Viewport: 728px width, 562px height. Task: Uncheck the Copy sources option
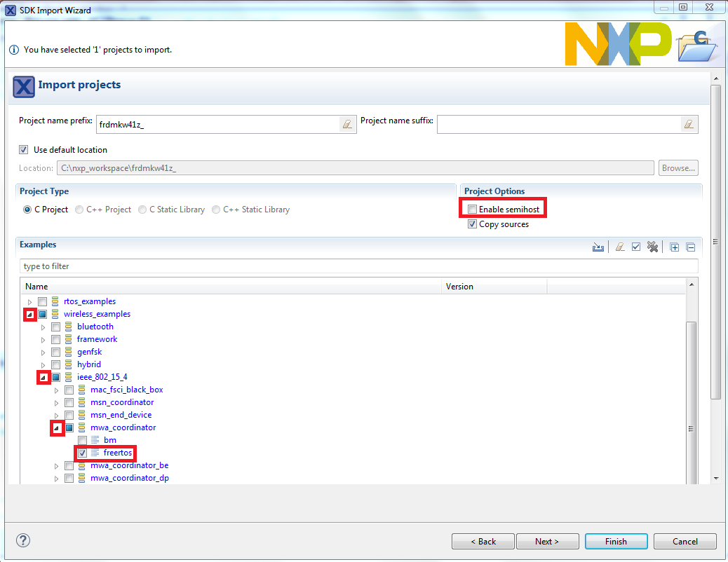473,224
